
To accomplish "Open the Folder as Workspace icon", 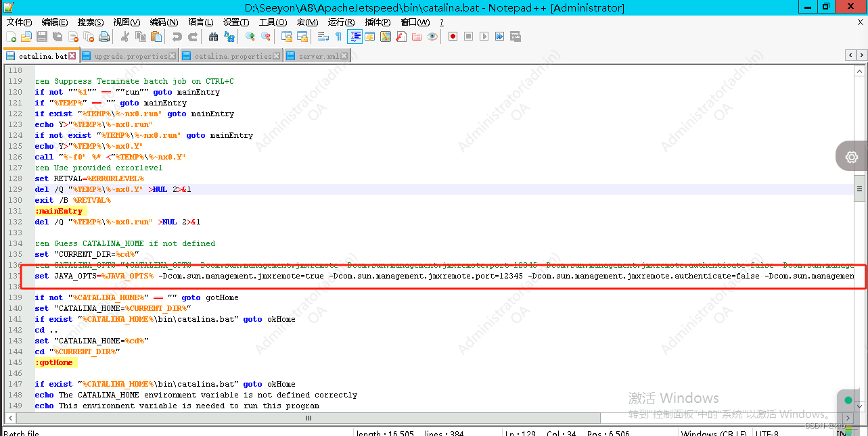I will 417,37.
